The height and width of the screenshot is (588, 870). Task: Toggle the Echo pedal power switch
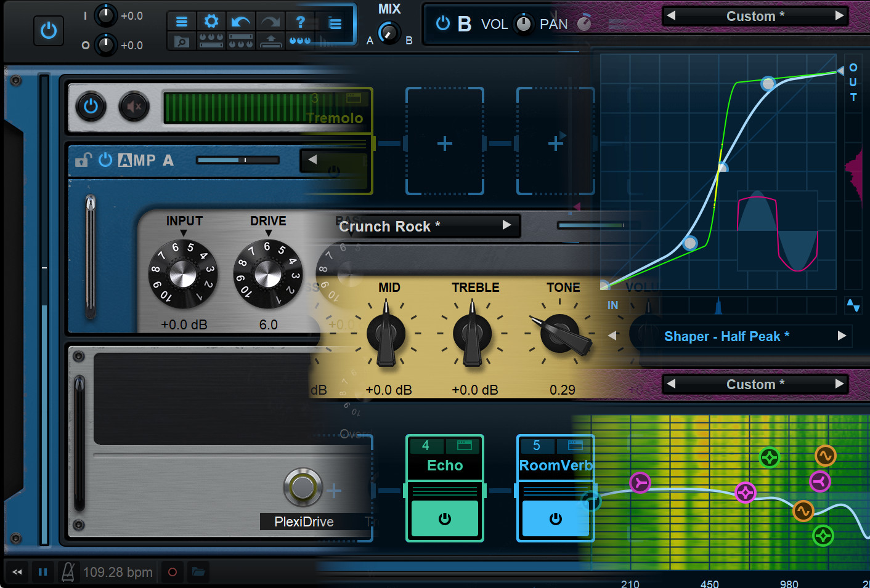pyautogui.click(x=445, y=518)
